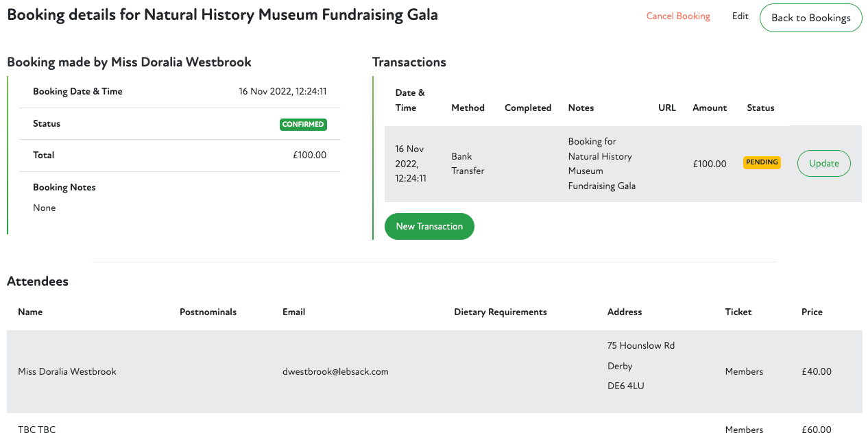The width and height of the screenshot is (868, 446).
Task: Open Edit for this booking
Action: pyautogui.click(x=740, y=16)
